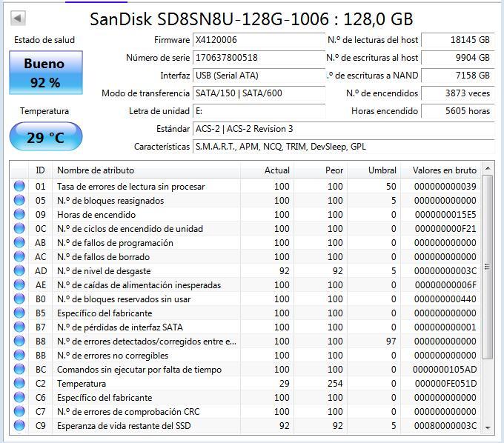Click the scroll down arrow of attribute list
504x443 pixels.
pos(488,428)
